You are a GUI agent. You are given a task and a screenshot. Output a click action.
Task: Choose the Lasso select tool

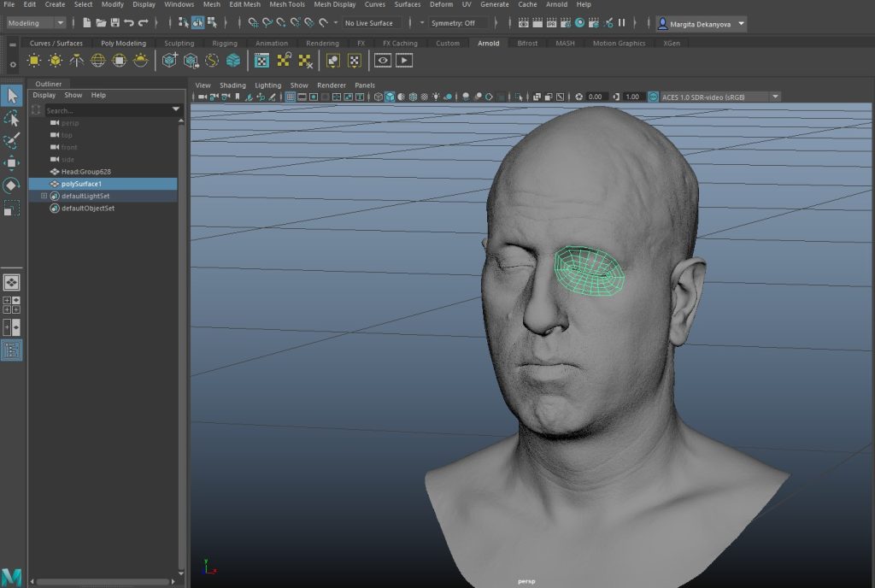[12, 118]
